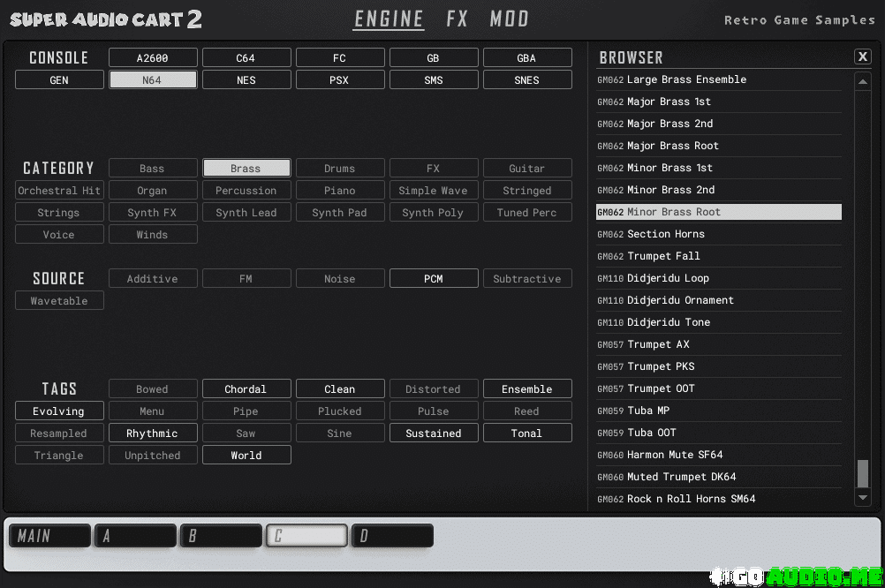
Task: Select the ENGINE tab
Action: pyautogui.click(x=388, y=19)
